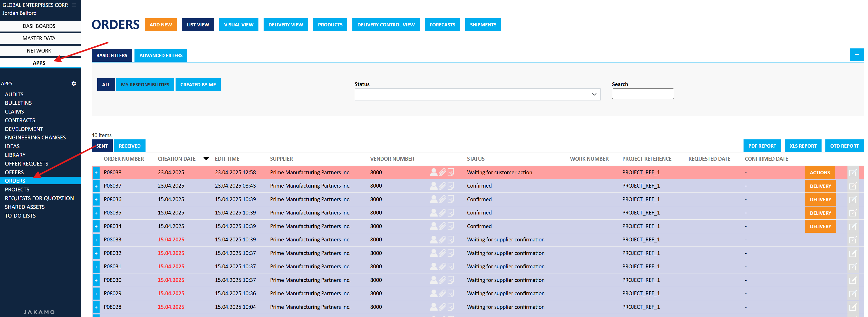Open the edit icon for order P08033
This screenshot has height=317, width=868.
point(853,240)
